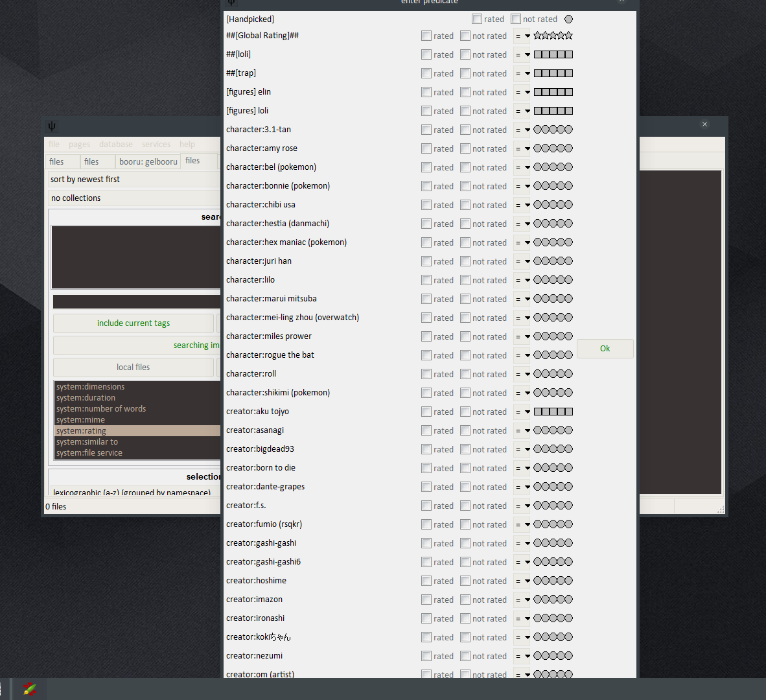Screen dimensions: 766x700
Task: Open the file menu in main window
Action: (x=54, y=144)
